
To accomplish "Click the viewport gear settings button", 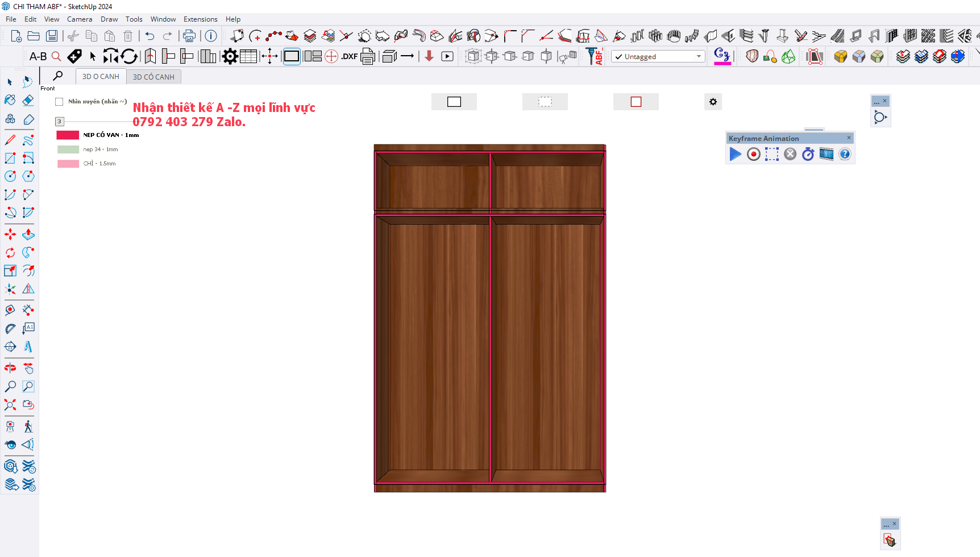I will [x=713, y=102].
